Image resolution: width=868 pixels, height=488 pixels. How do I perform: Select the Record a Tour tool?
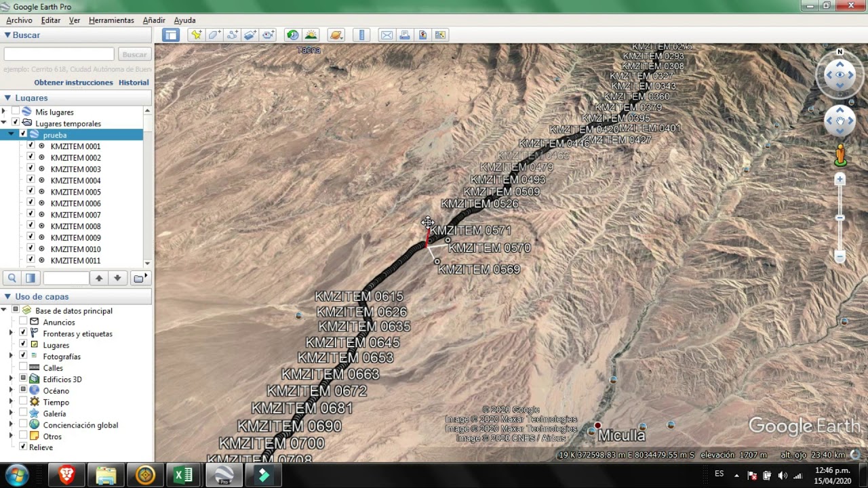click(x=269, y=35)
